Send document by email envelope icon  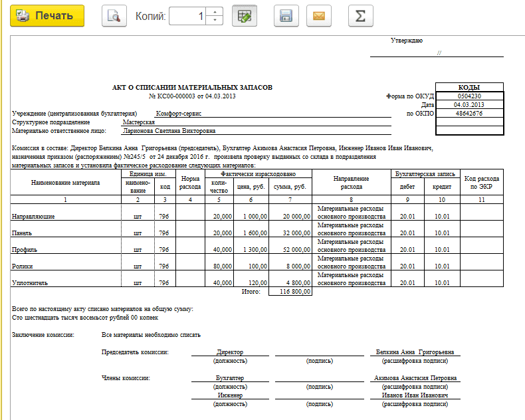click(319, 16)
